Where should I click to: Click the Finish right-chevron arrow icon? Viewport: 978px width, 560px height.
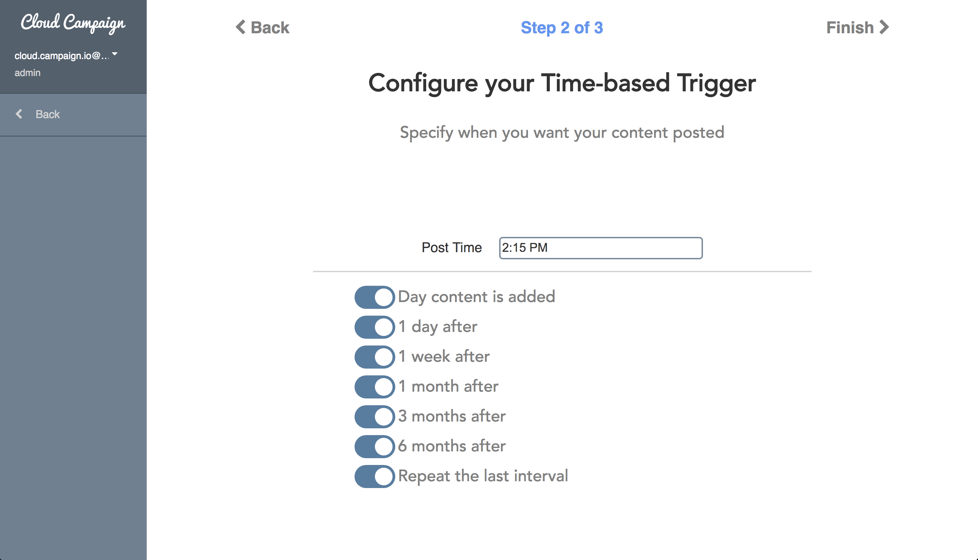click(885, 27)
